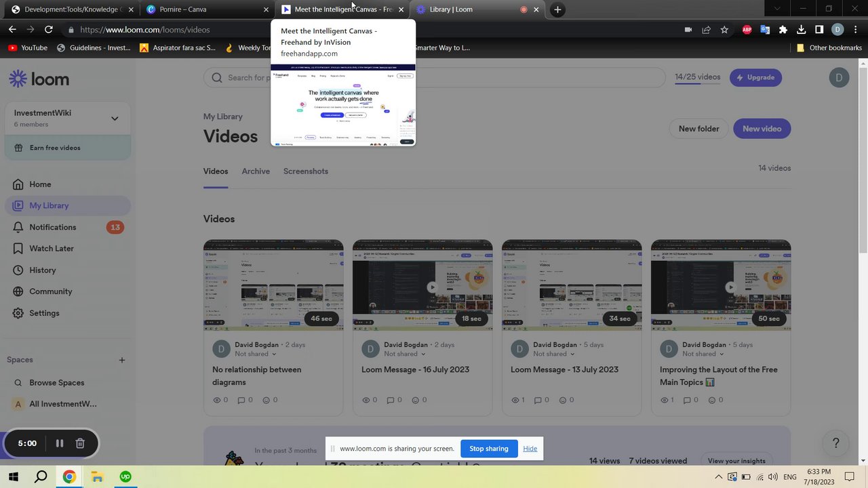
Task: Click the address bar URL
Action: tap(145, 30)
